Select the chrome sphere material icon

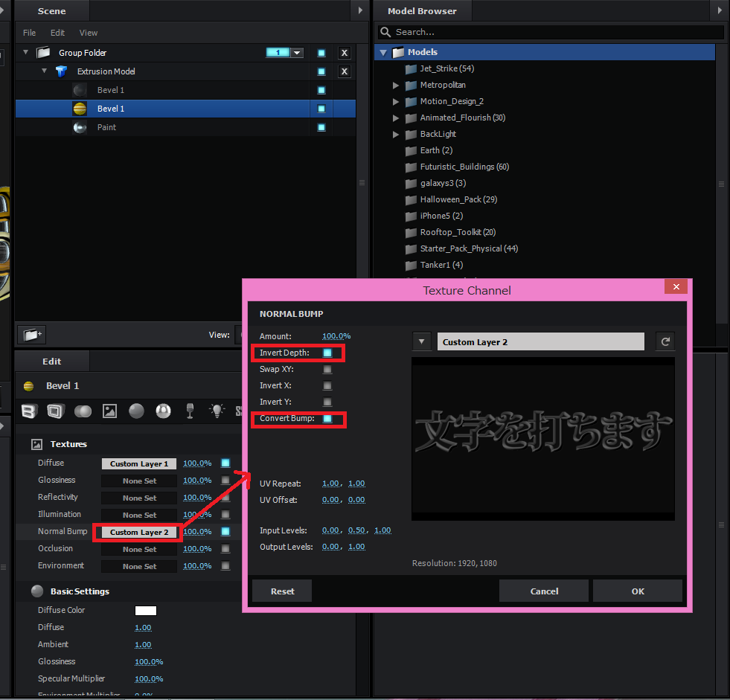coord(163,411)
